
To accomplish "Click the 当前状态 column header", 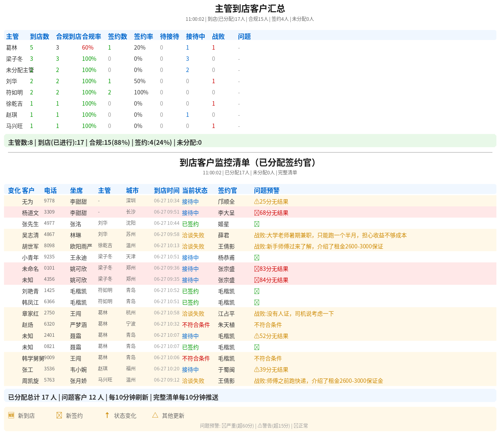I will coord(195,190).
